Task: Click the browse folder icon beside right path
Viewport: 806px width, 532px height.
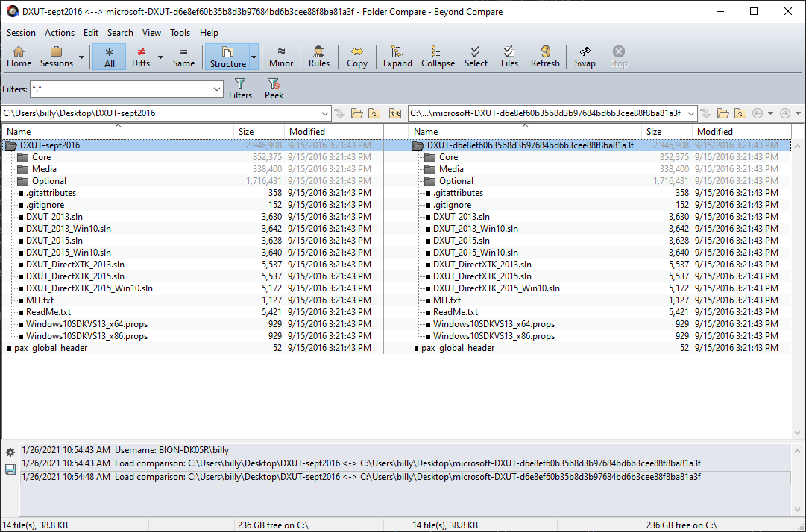Action: (x=722, y=113)
